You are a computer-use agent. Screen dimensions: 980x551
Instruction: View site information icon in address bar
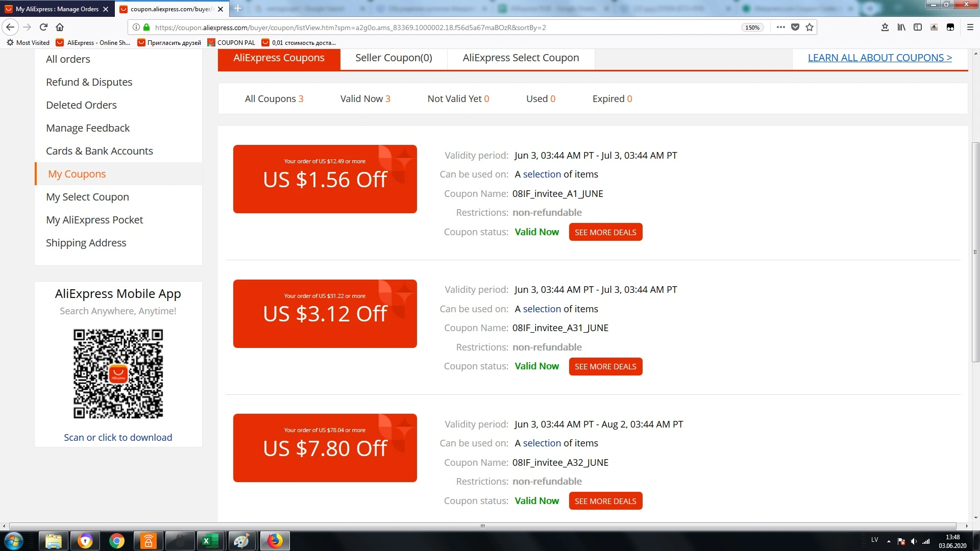click(x=136, y=28)
